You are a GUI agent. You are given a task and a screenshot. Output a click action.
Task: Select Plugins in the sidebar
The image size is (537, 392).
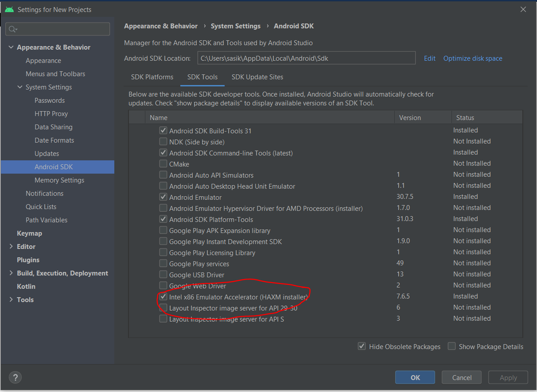28,260
